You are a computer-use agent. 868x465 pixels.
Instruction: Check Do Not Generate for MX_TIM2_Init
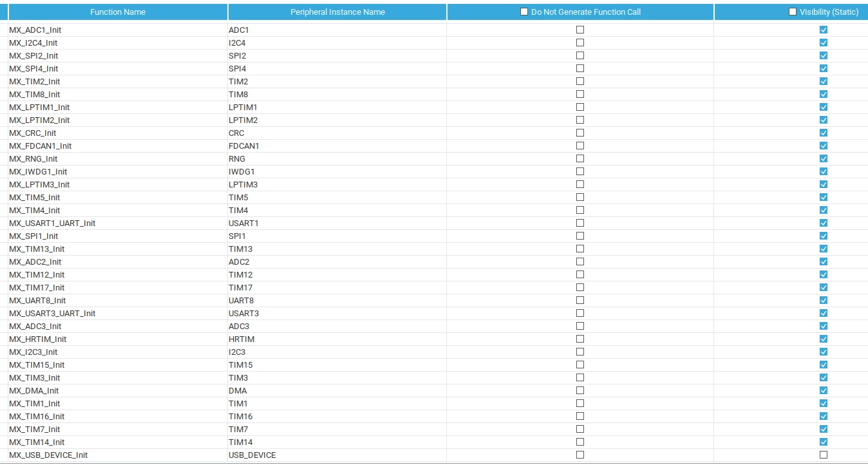[x=580, y=81]
